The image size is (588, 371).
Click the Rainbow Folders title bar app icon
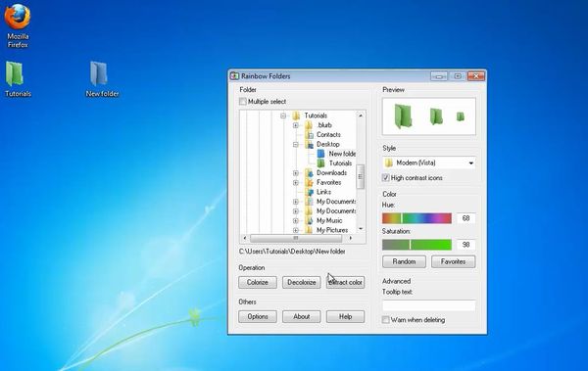pyautogui.click(x=234, y=76)
